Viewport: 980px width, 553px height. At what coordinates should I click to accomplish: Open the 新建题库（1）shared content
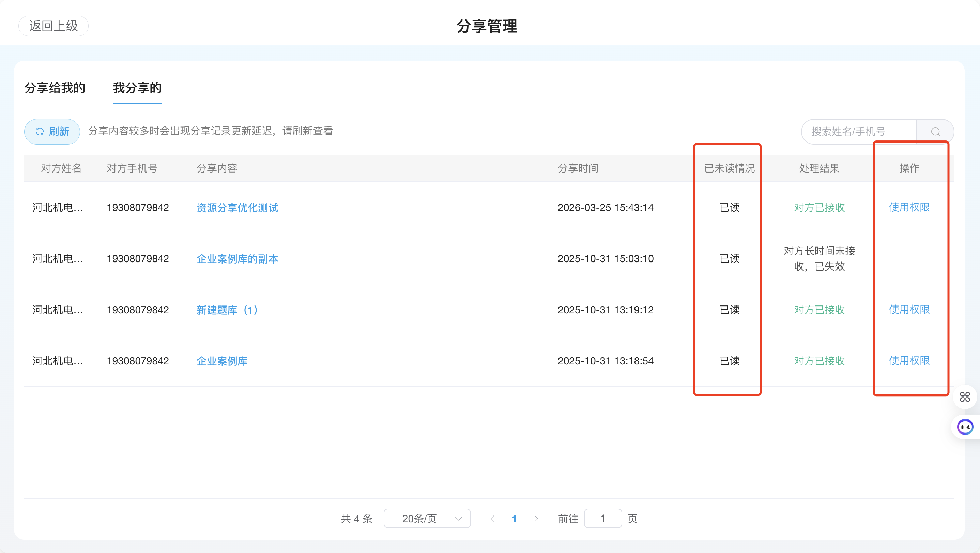tap(227, 310)
